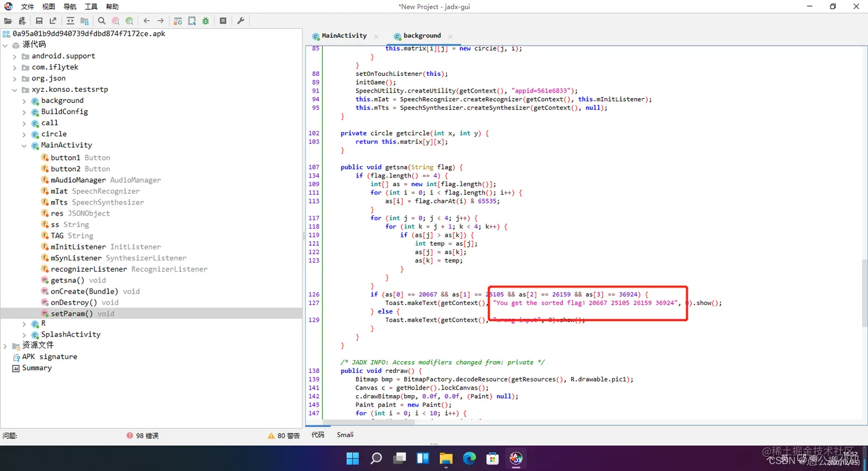Open the 文件 menu
Screen dimensions: 868x471
[28, 7]
